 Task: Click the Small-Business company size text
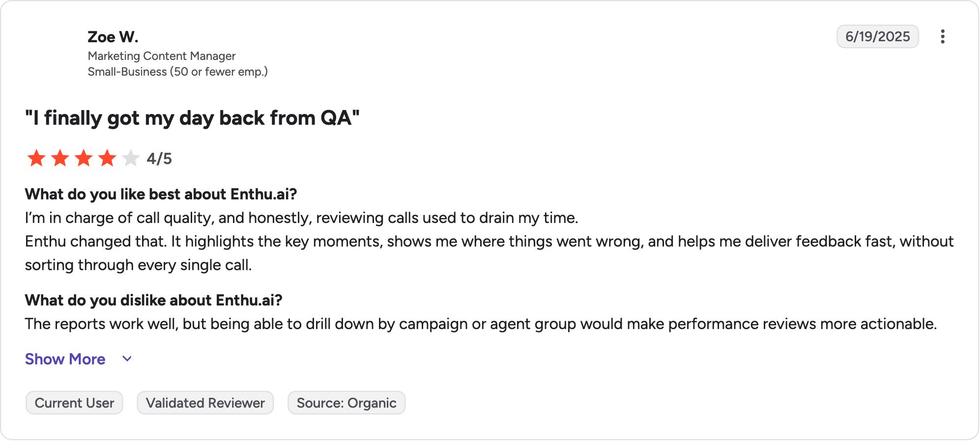click(x=177, y=72)
